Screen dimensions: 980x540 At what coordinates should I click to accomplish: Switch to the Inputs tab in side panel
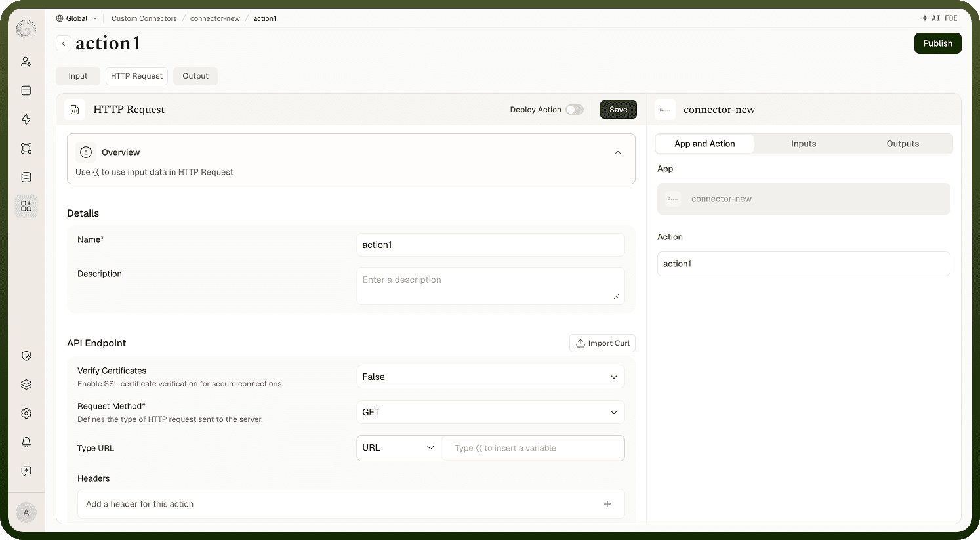[804, 144]
